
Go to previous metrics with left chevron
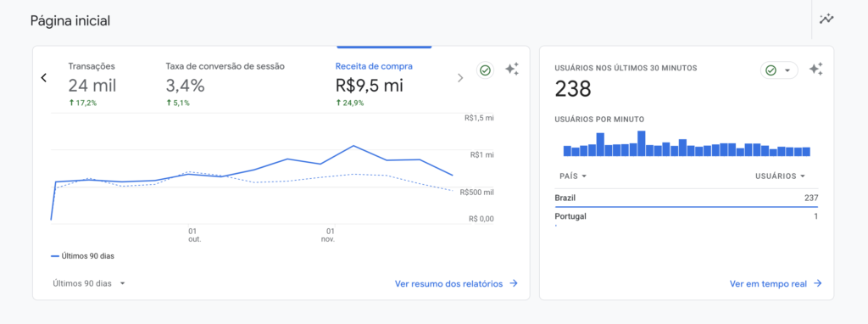coord(44,78)
